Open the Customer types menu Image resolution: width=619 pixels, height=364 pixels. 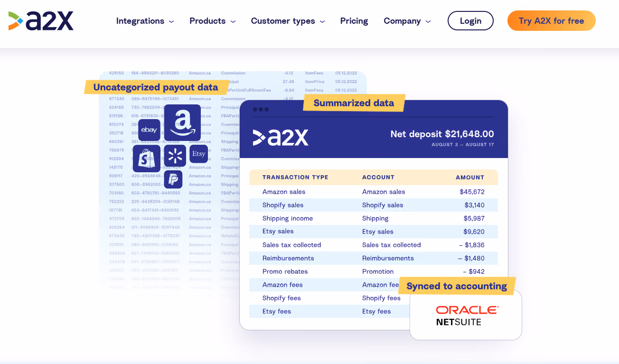283,21
